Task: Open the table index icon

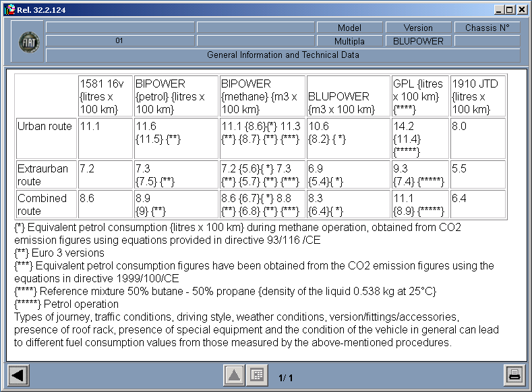Action: (256, 375)
